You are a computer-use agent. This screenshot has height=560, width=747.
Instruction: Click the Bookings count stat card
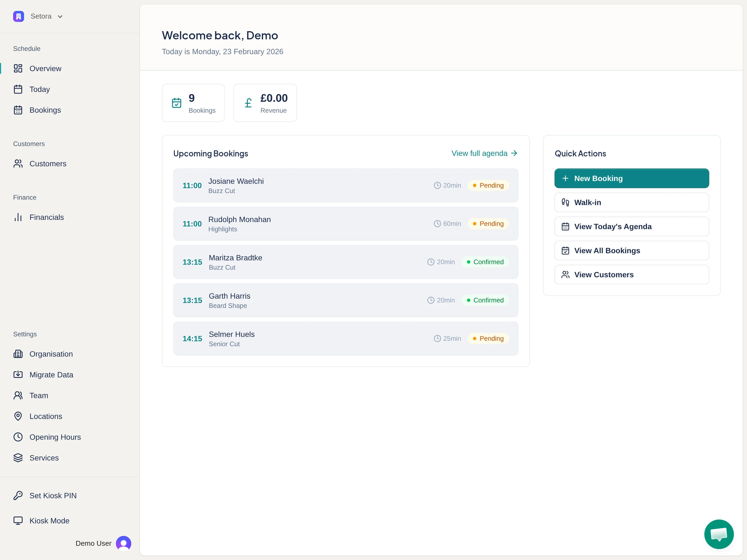click(x=193, y=103)
